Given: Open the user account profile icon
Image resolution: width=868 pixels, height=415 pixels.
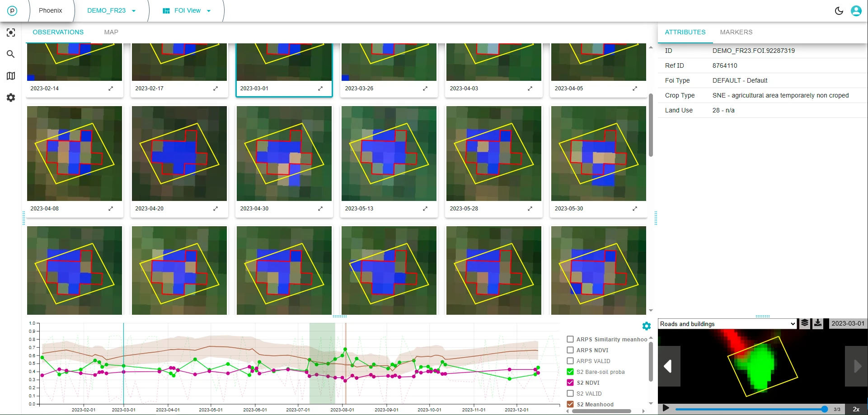Looking at the screenshot, I should [x=856, y=11].
